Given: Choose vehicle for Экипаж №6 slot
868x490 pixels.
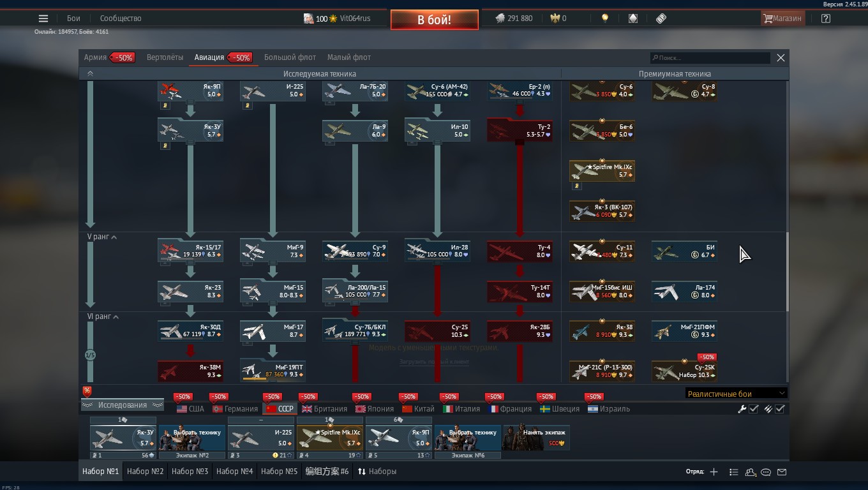Looking at the screenshot, I should 468,438.
